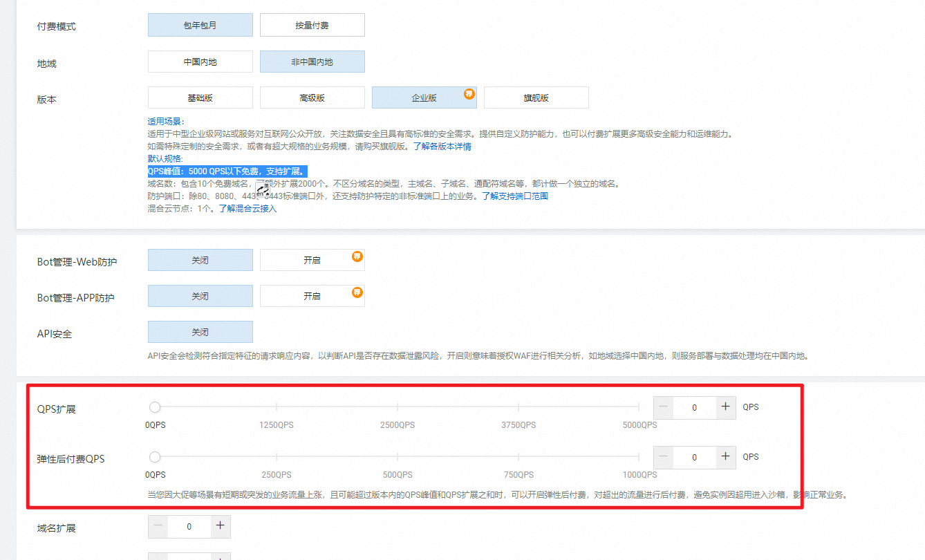Viewport: 925px width, 560px height.
Task: Click badge icon on Bot管理-APP防护 开启
Action: (357, 292)
